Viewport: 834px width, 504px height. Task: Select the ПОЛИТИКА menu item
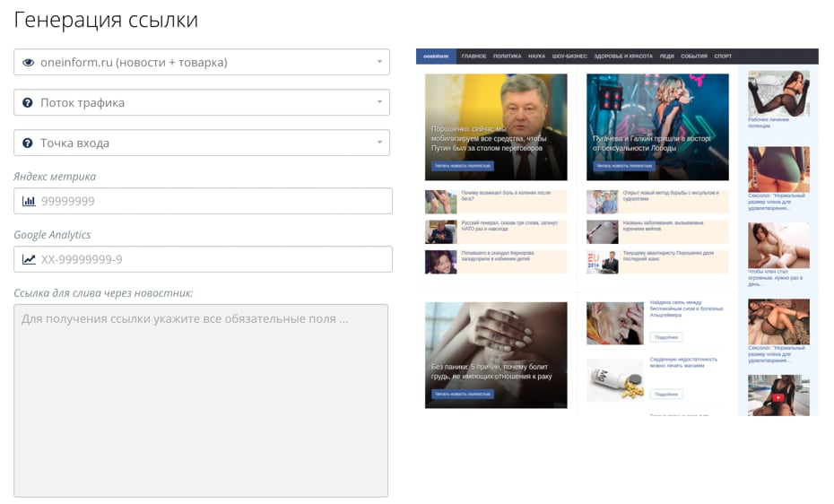507,56
